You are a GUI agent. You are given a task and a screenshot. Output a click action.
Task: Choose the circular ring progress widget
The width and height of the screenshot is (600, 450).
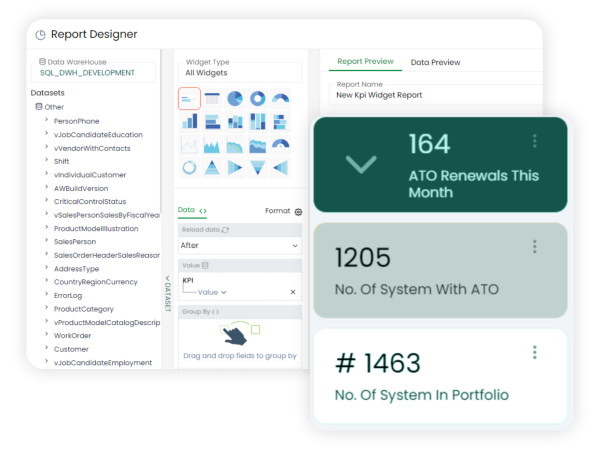[189, 168]
